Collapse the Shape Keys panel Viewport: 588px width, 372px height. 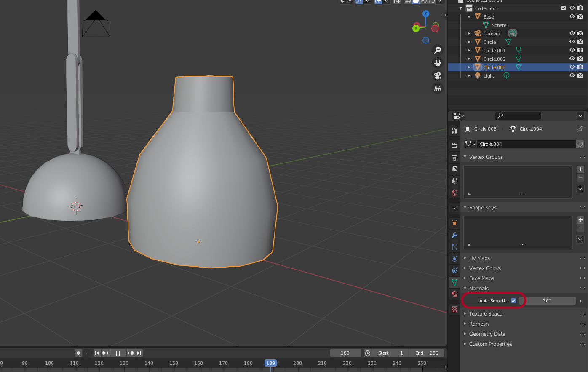[x=465, y=207]
